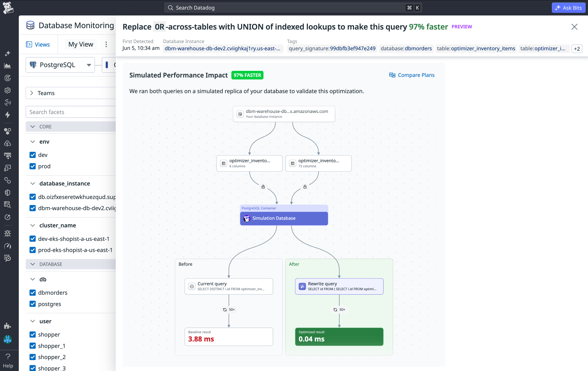Collapse the database_instance facet group
Screen dimensions: 588x371
coord(32,183)
